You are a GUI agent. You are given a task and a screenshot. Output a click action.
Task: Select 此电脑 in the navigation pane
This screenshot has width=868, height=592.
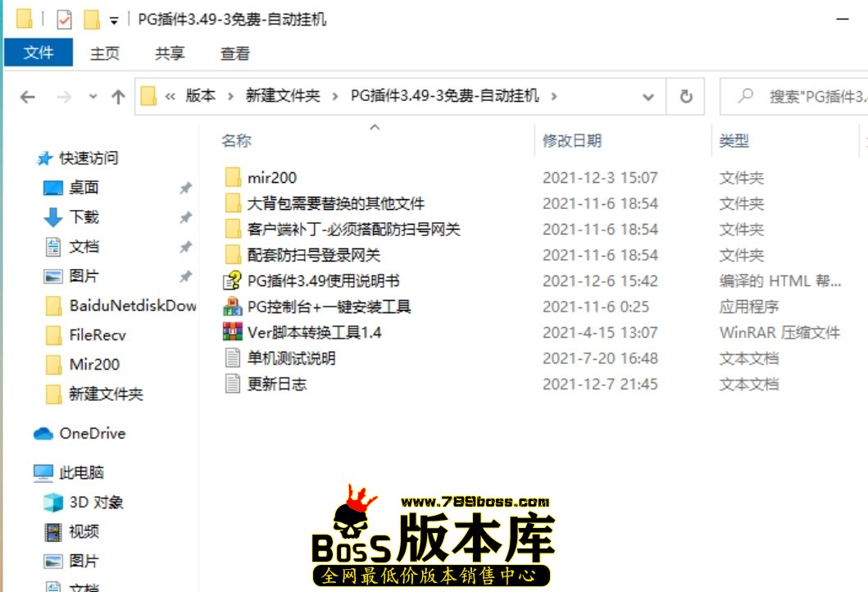[81, 473]
